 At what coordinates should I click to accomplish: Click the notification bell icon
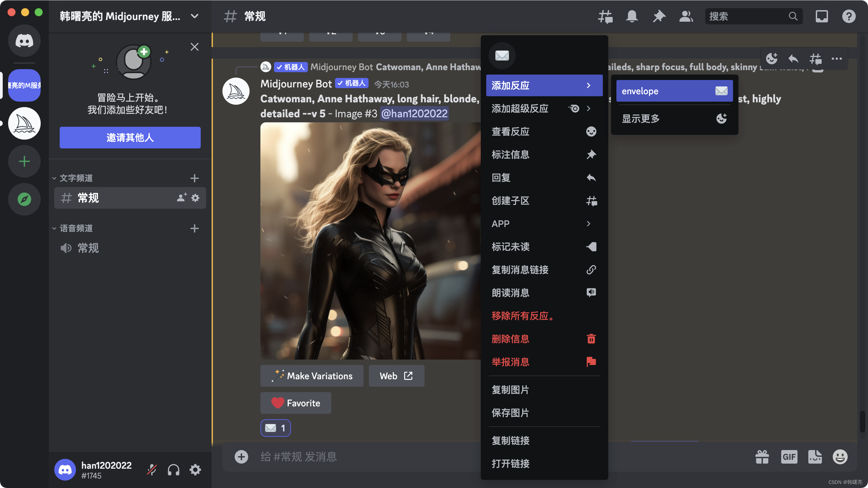[x=632, y=16]
